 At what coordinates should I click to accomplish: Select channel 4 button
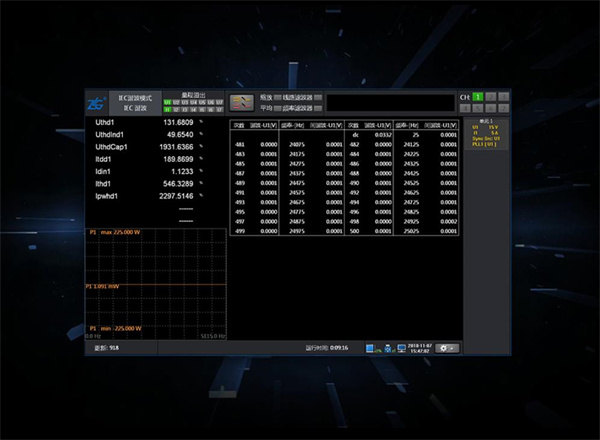[466, 107]
